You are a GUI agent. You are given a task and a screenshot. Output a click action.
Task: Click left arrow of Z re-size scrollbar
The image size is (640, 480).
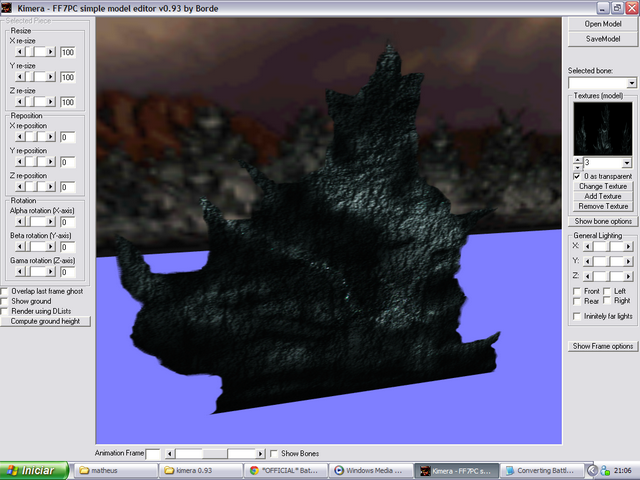[20, 102]
